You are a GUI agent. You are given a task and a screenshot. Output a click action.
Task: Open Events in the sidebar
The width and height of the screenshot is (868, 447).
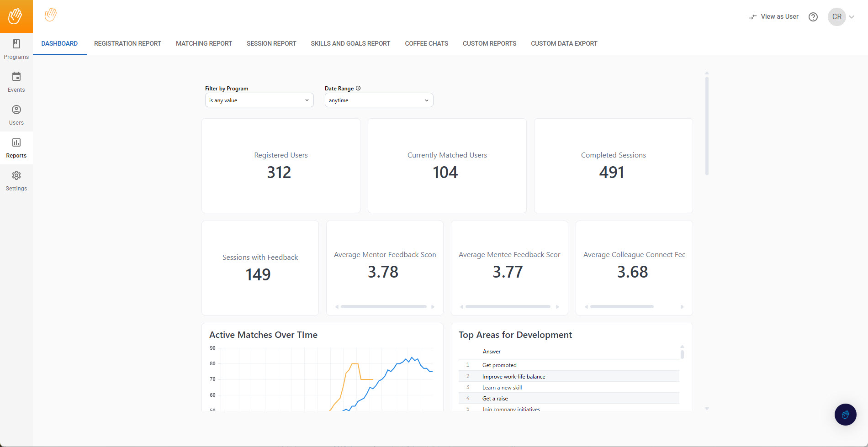[x=16, y=82]
